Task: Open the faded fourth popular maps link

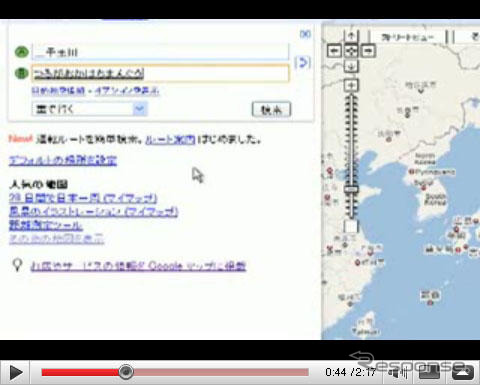Action: tap(57, 239)
